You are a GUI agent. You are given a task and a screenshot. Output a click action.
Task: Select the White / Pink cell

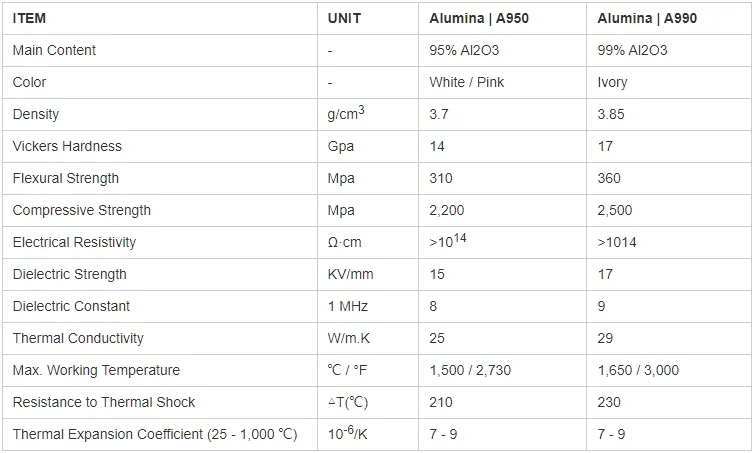(466, 82)
